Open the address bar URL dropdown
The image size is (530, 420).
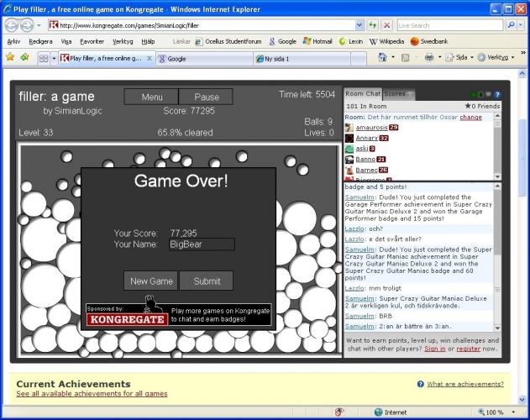(x=359, y=25)
